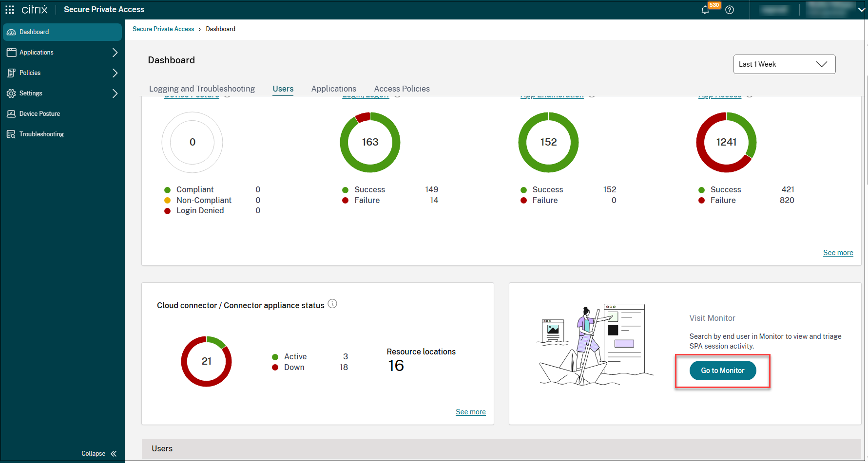Select the Settings gear icon
This screenshot has width=868, height=463.
point(12,93)
